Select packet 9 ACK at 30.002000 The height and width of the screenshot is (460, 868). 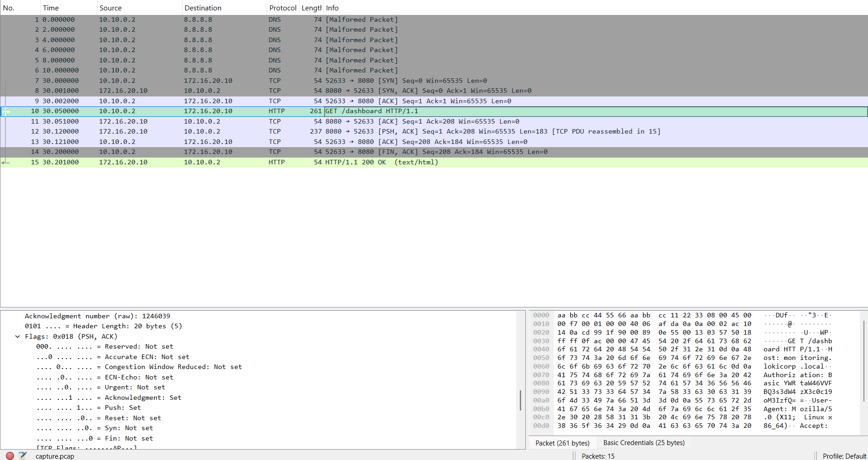[434, 101]
